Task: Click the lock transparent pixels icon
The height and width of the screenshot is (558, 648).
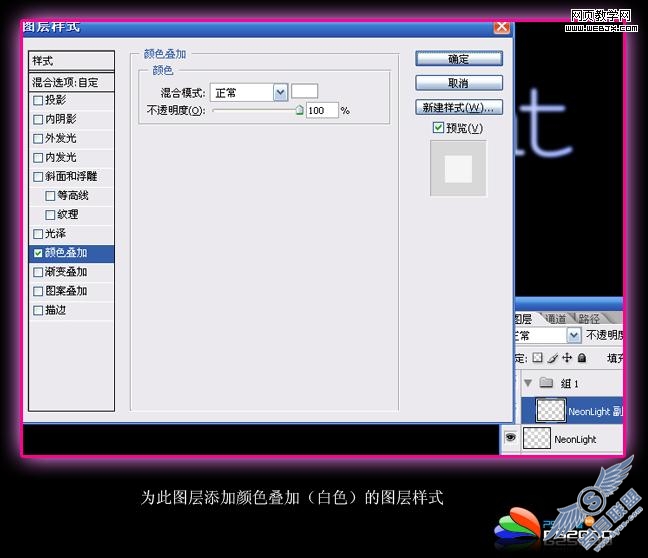Action: tap(537, 358)
